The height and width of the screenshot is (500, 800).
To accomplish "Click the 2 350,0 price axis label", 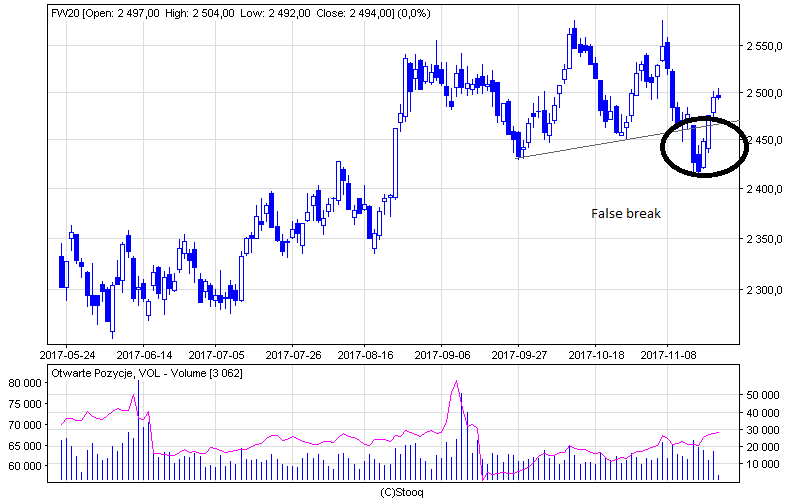I will pyautogui.click(x=764, y=239).
